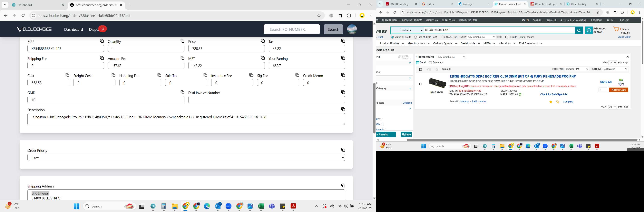
Task: Click the user avatar in CloudChoice header
Action: [x=352, y=29]
